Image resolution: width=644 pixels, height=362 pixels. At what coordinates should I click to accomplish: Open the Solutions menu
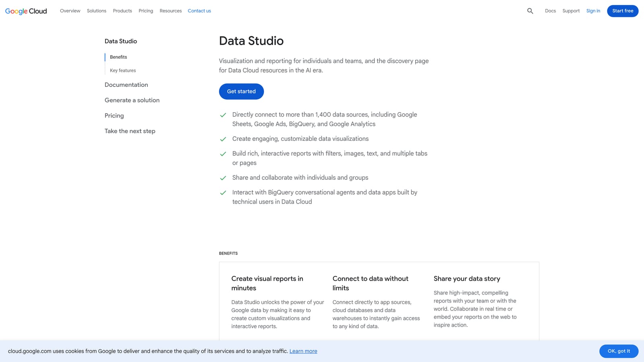pyautogui.click(x=97, y=11)
